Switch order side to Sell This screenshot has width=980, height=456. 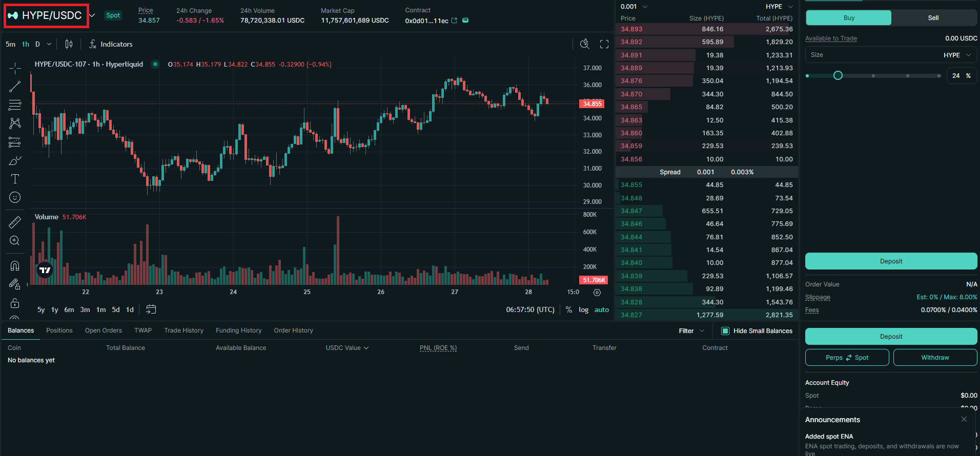click(933, 17)
